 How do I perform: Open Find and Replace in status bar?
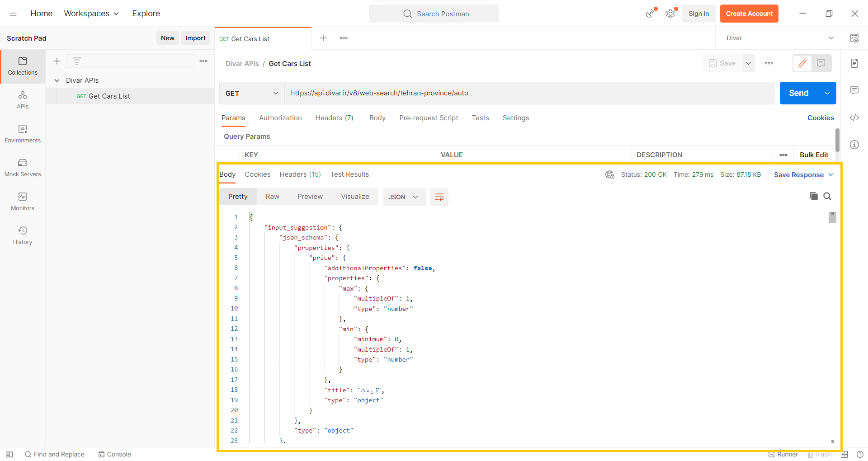55,454
